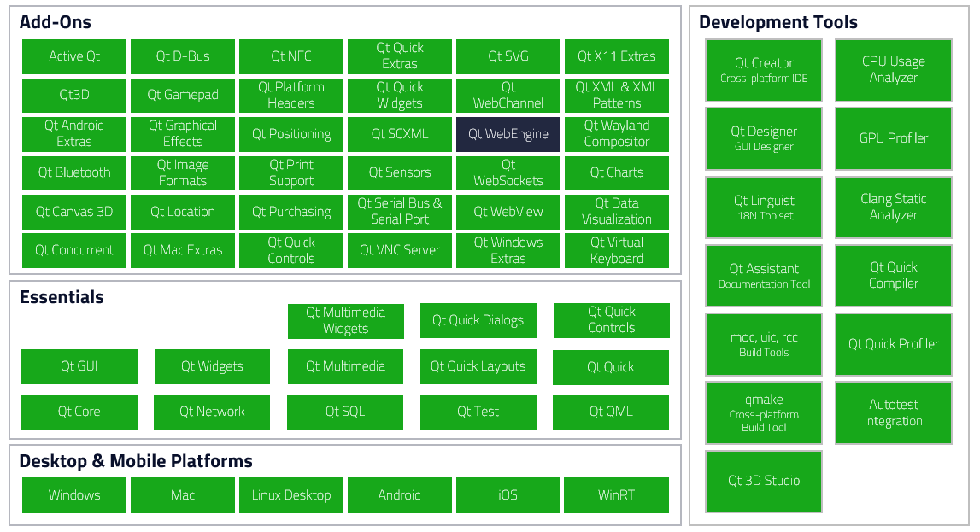
Task: Select the Qt SQL module
Action: point(345,412)
